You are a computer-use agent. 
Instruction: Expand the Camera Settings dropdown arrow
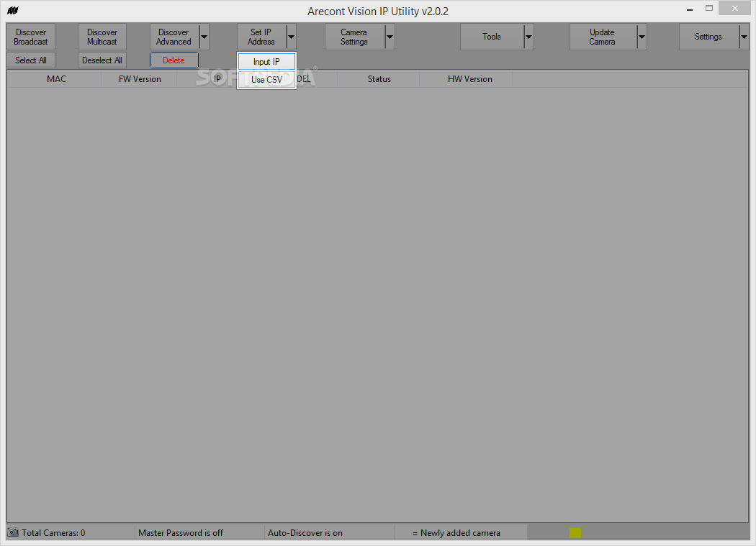click(x=390, y=37)
